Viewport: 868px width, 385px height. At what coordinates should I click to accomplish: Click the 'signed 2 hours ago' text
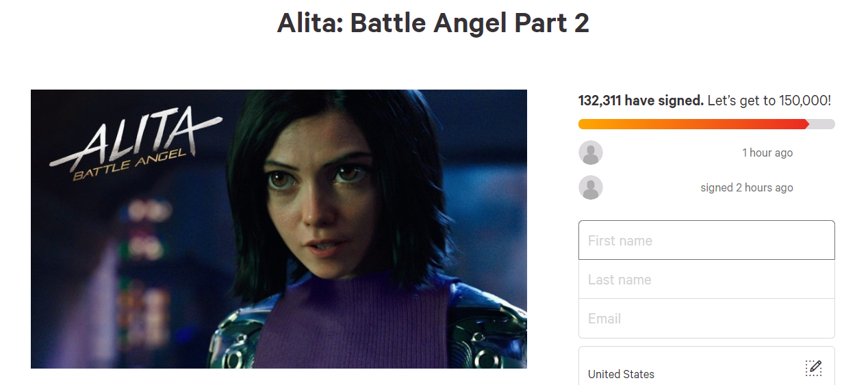point(746,187)
